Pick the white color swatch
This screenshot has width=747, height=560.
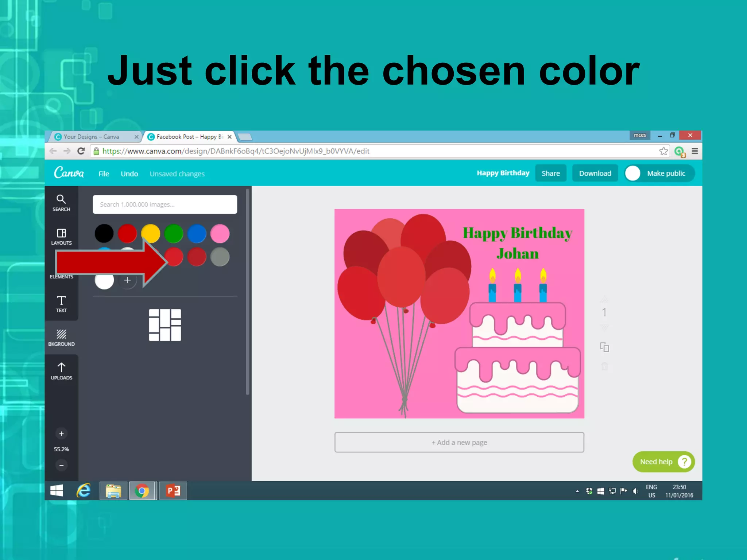pos(104,280)
